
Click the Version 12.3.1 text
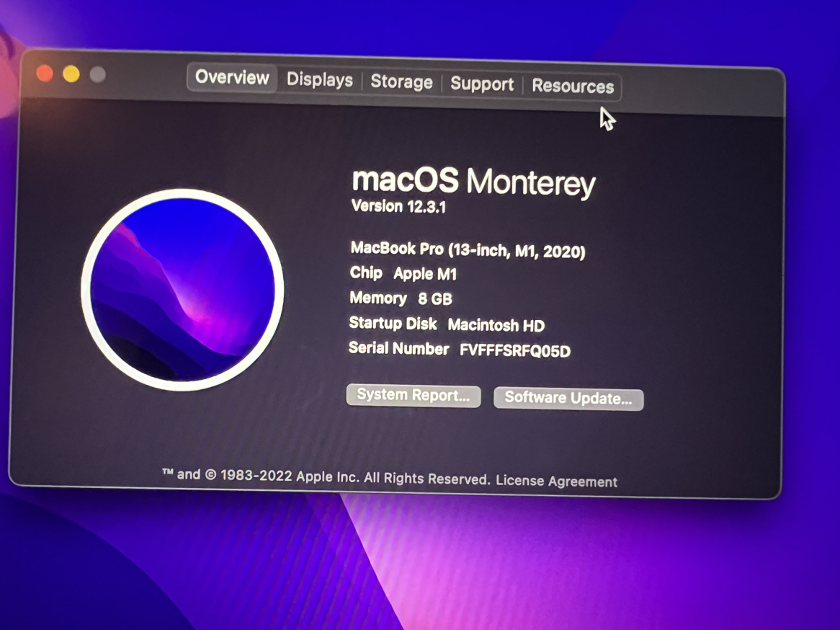[398, 206]
